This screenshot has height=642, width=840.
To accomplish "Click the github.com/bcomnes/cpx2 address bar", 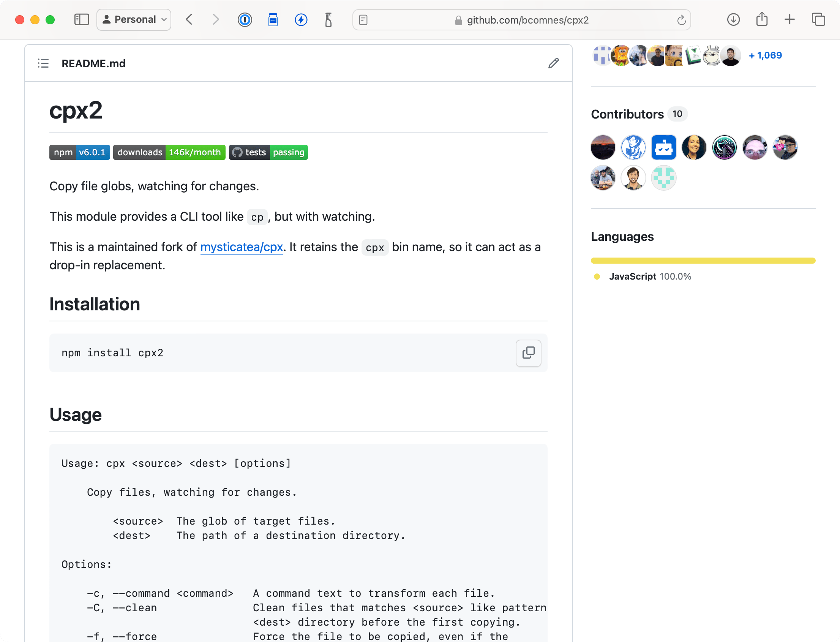I will click(522, 20).
